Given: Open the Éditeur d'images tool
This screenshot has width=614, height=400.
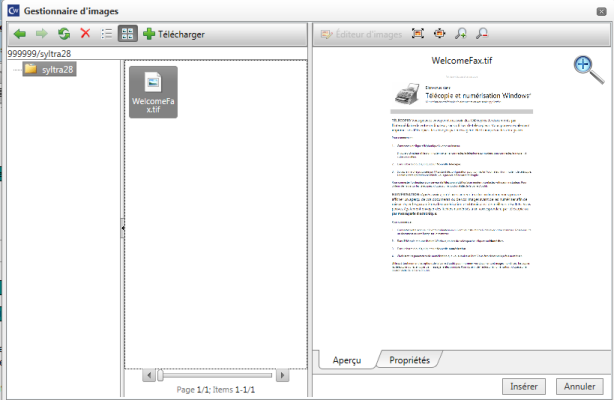Looking at the screenshot, I should 361,34.
